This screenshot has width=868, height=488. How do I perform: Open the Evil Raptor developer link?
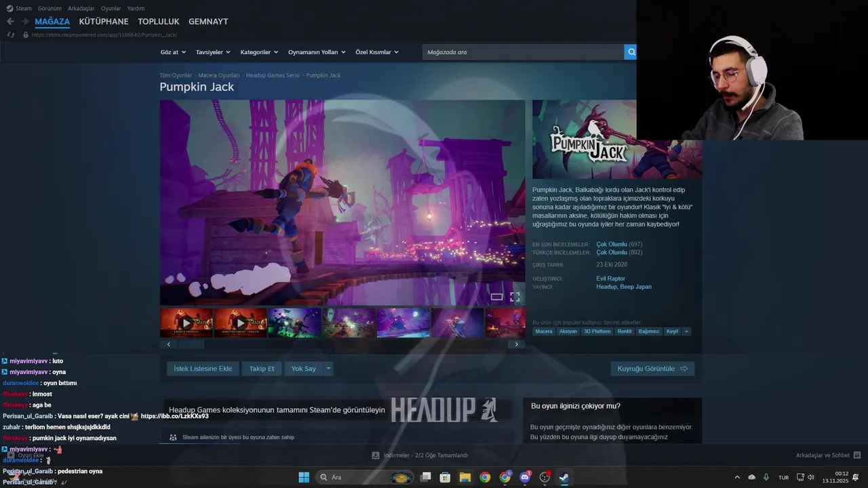coord(610,279)
